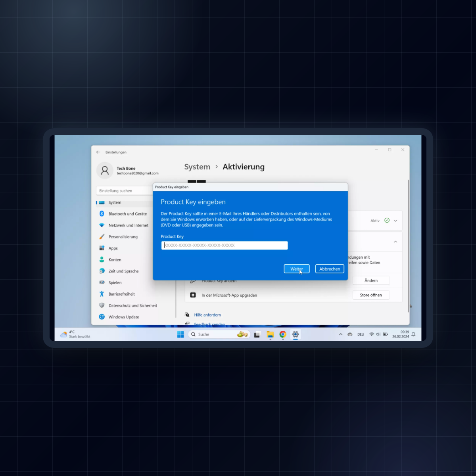Open Bluetooth und Geräte via its icon
The height and width of the screenshot is (476, 476).
click(x=102, y=214)
